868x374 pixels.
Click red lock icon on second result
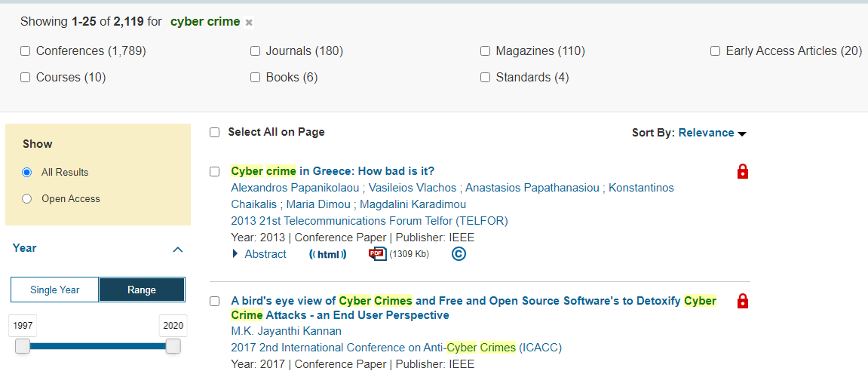click(742, 302)
